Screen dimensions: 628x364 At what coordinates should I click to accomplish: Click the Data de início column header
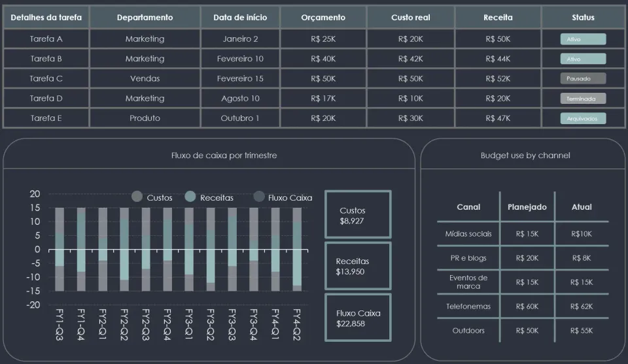coord(240,18)
